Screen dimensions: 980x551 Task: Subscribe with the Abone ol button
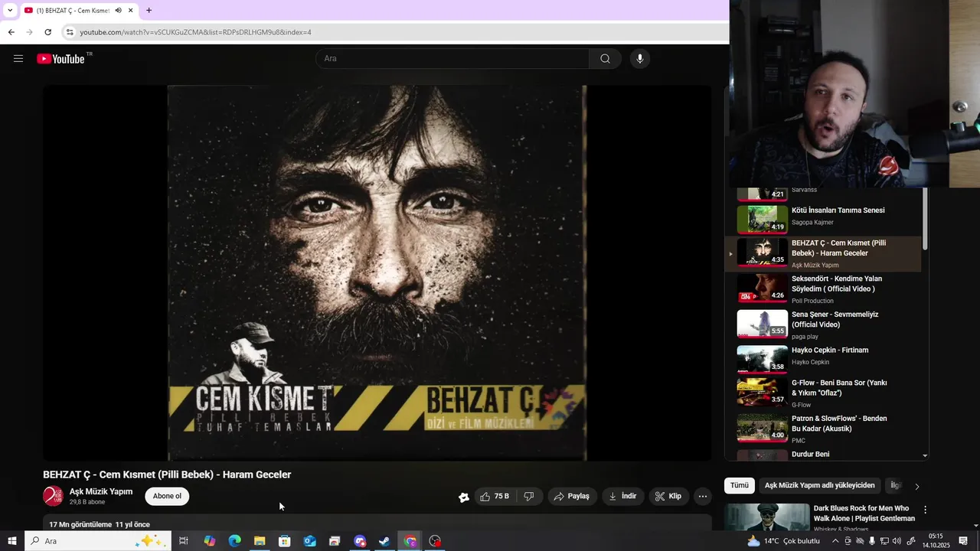pos(167,497)
